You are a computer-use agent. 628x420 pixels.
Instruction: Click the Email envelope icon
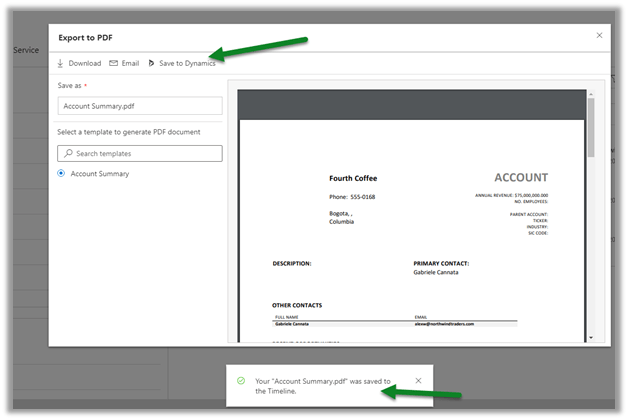(114, 63)
